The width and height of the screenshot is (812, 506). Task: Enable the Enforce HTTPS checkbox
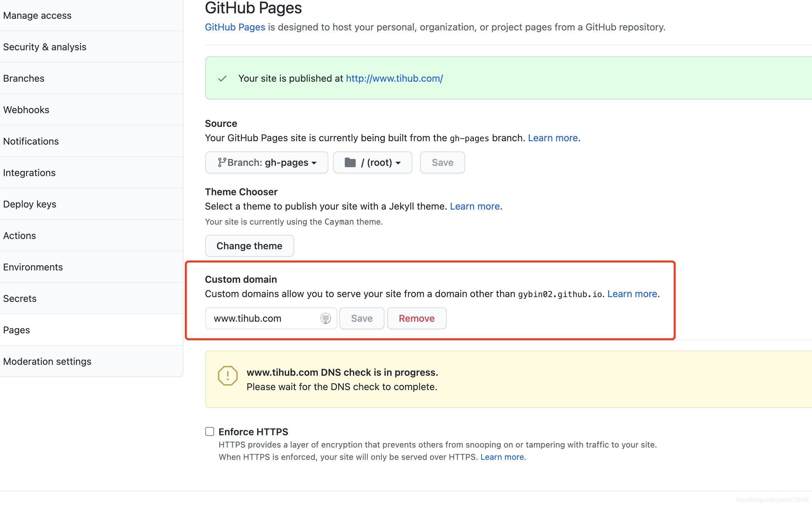tap(210, 431)
